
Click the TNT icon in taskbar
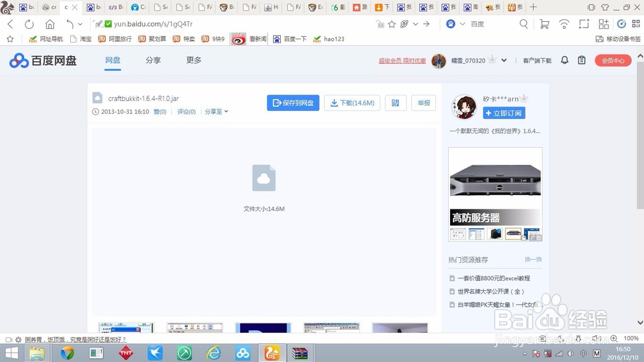(x=126, y=353)
